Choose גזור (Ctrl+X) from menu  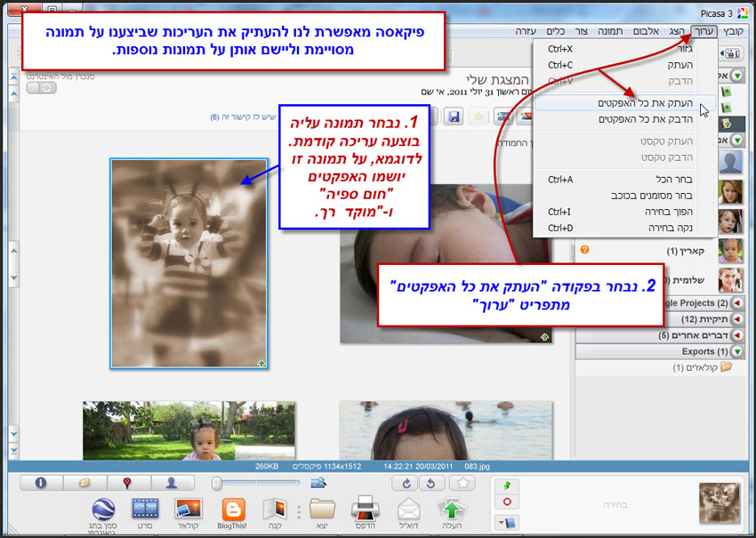[625, 49]
